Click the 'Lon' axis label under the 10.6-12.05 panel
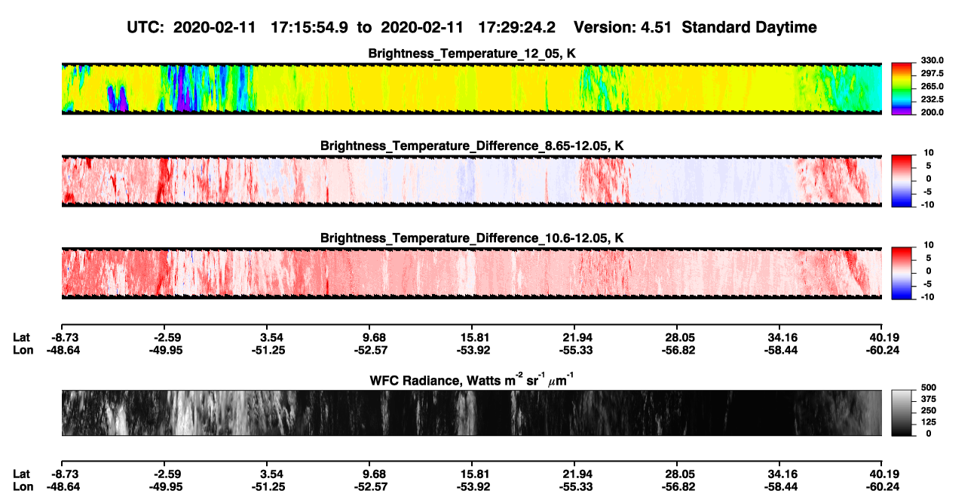The height and width of the screenshot is (503, 980). tap(23, 350)
